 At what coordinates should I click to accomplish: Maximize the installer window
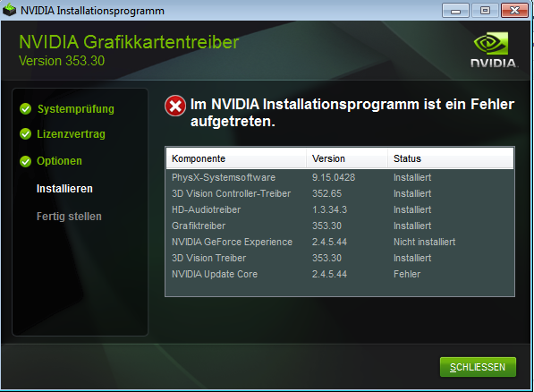[485, 11]
